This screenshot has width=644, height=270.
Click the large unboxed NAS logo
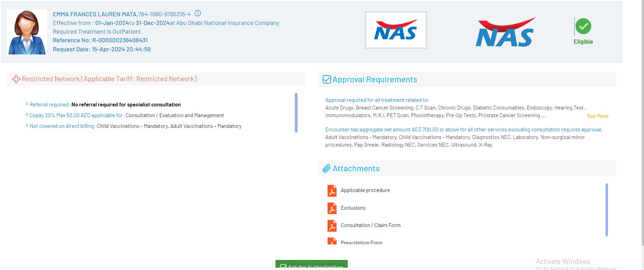pyautogui.click(x=505, y=32)
